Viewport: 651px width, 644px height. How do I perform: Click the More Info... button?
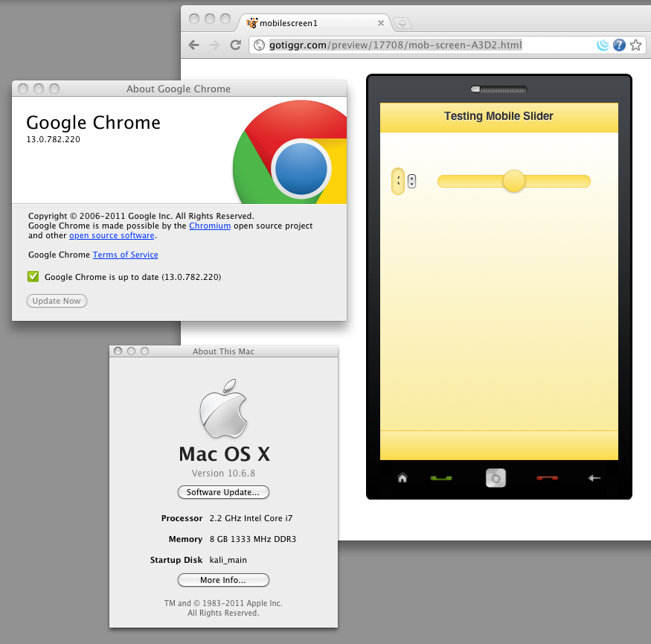[223, 580]
